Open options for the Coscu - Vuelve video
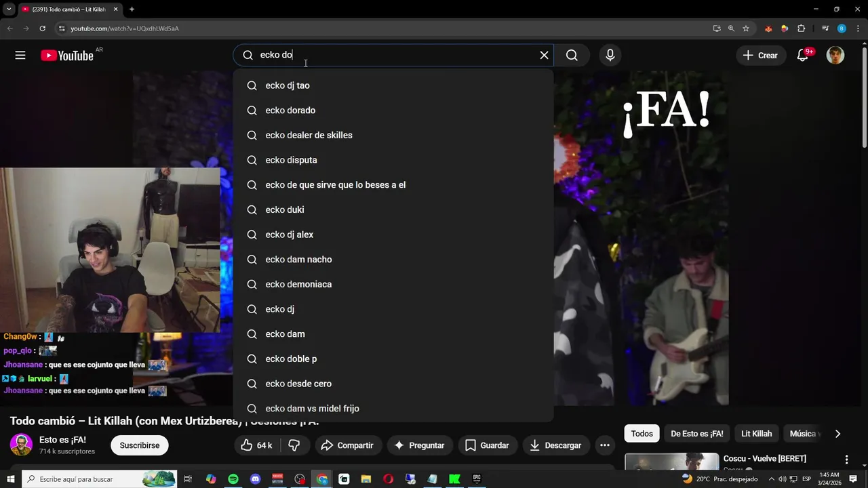868x488 pixels. pos(846,460)
